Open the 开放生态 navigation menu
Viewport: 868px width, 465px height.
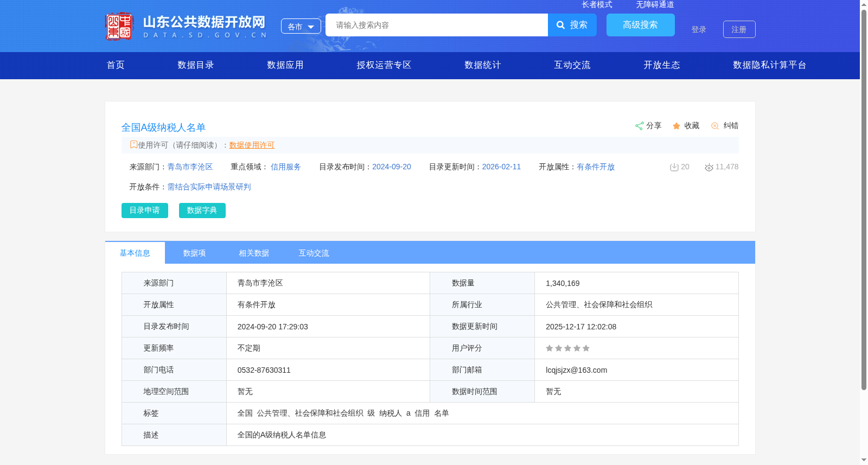click(662, 65)
